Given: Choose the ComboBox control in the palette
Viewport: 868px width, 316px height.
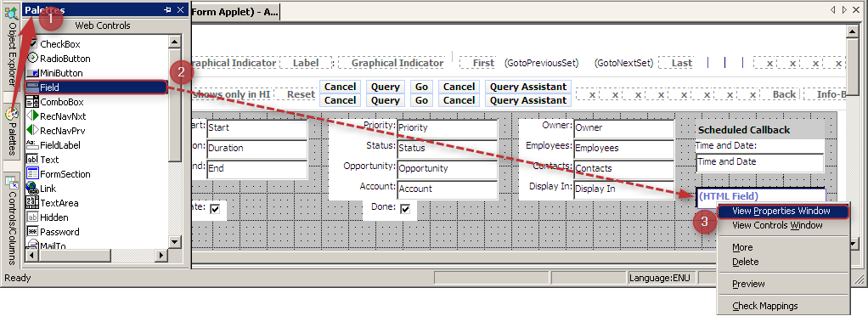Looking at the screenshot, I should (x=61, y=102).
